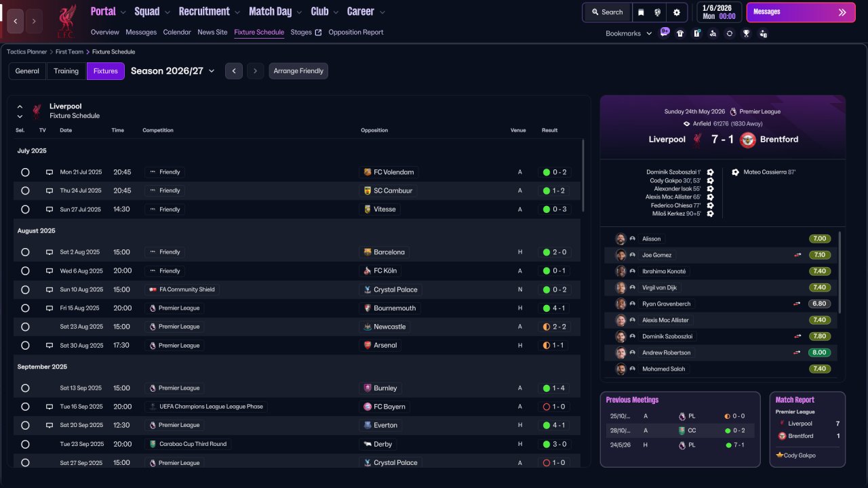The width and height of the screenshot is (868, 488).
Task: Expand the Bookmarks dropdown
Action: pos(629,33)
